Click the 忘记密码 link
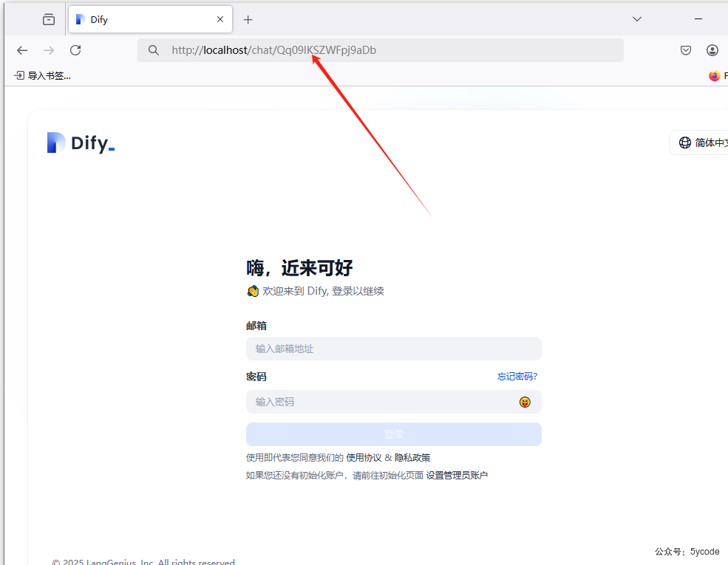This screenshot has width=728, height=565. coord(517,376)
